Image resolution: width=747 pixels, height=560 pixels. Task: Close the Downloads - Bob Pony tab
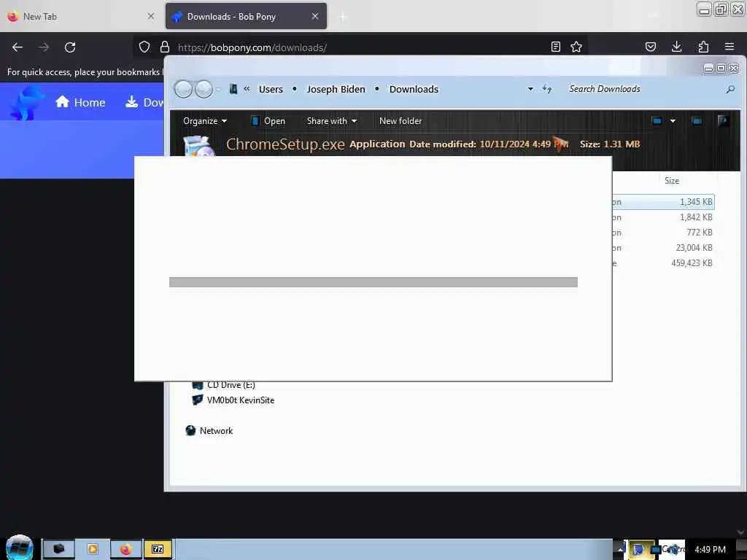(315, 16)
